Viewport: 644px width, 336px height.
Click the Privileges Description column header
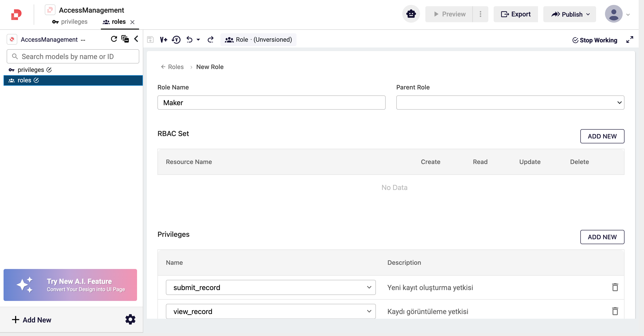[x=404, y=263]
